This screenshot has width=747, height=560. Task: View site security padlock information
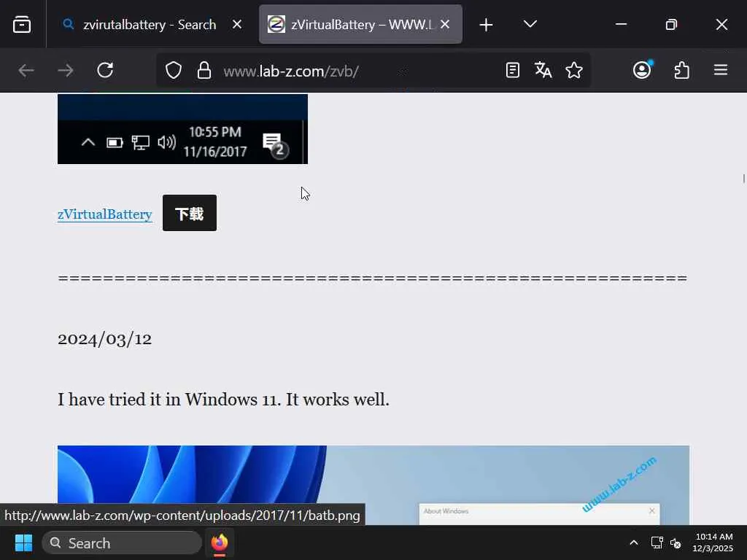[x=204, y=71]
